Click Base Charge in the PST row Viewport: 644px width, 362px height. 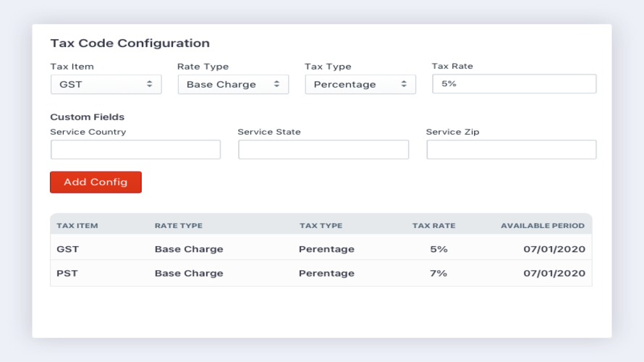pos(189,274)
